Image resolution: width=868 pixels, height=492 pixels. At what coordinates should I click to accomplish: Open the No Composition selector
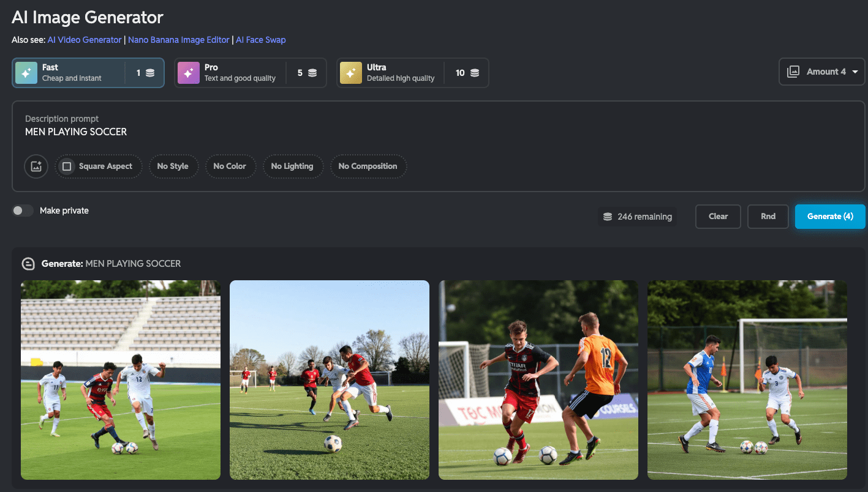pos(368,166)
